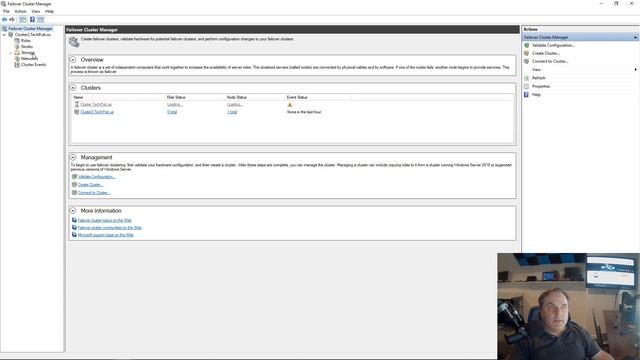Screen dimensions: 640x360
Task: Click the Node Status column header
Action: 237,97
